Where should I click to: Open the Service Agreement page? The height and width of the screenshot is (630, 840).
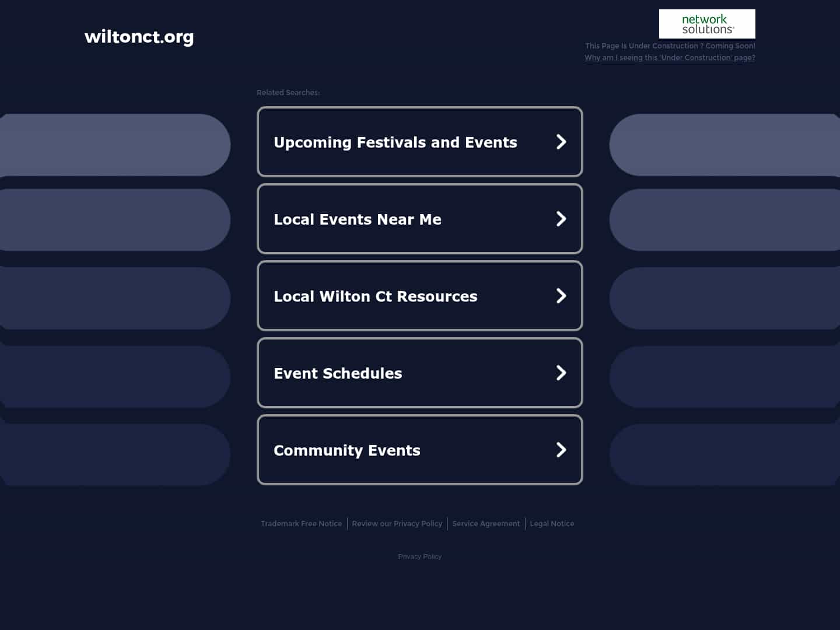486,523
